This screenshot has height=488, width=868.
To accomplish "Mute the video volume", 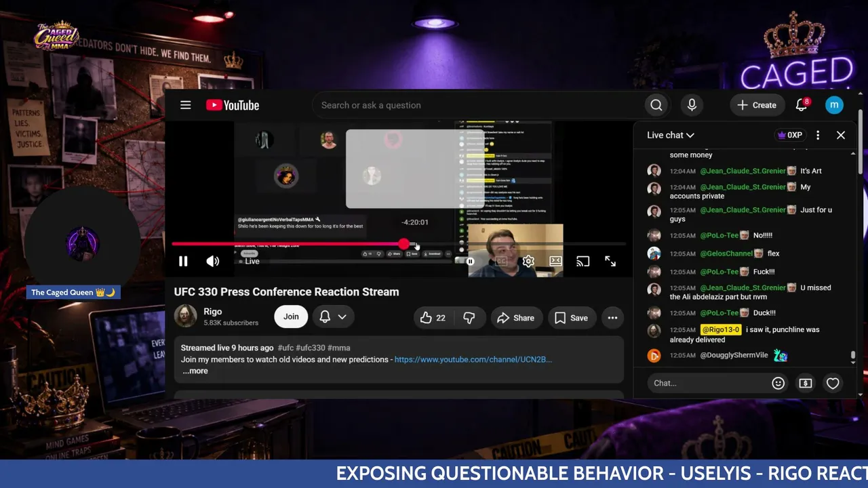I will (x=213, y=262).
